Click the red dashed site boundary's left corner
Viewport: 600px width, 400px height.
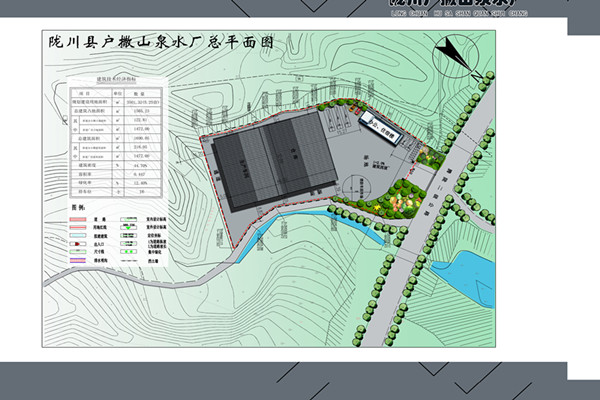(x=203, y=138)
